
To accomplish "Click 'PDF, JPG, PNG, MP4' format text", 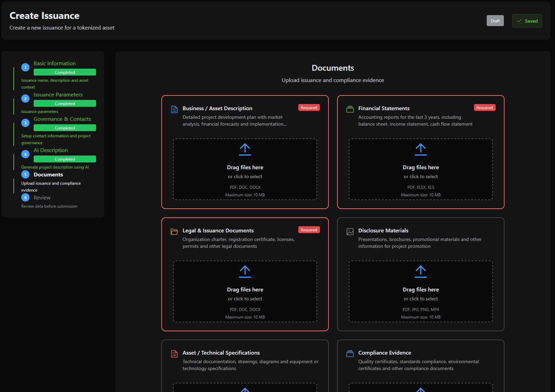I will click(421, 310).
